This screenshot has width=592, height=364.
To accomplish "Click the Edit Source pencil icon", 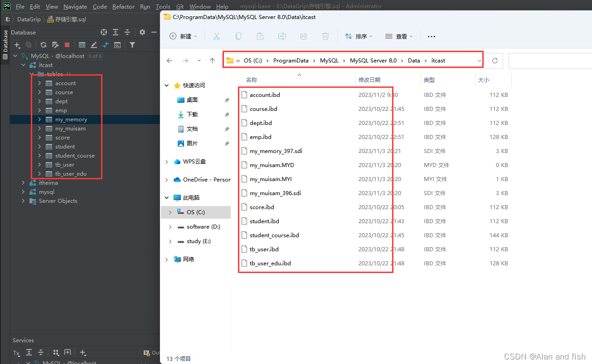I will (94, 45).
